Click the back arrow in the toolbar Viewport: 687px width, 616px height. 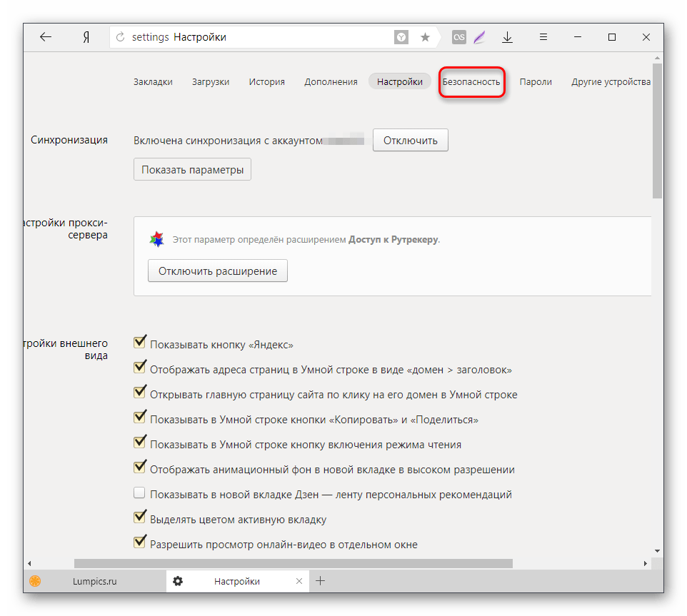(x=46, y=37)
